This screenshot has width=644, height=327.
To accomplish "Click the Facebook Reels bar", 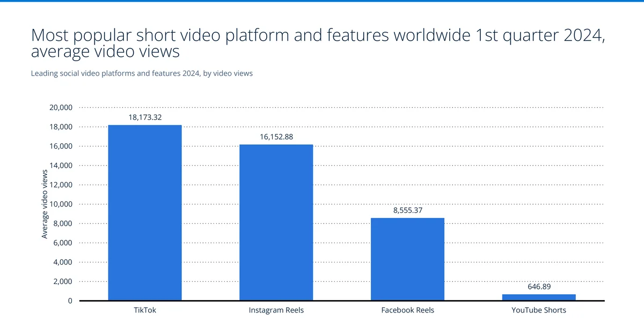I will coord(407,259).
